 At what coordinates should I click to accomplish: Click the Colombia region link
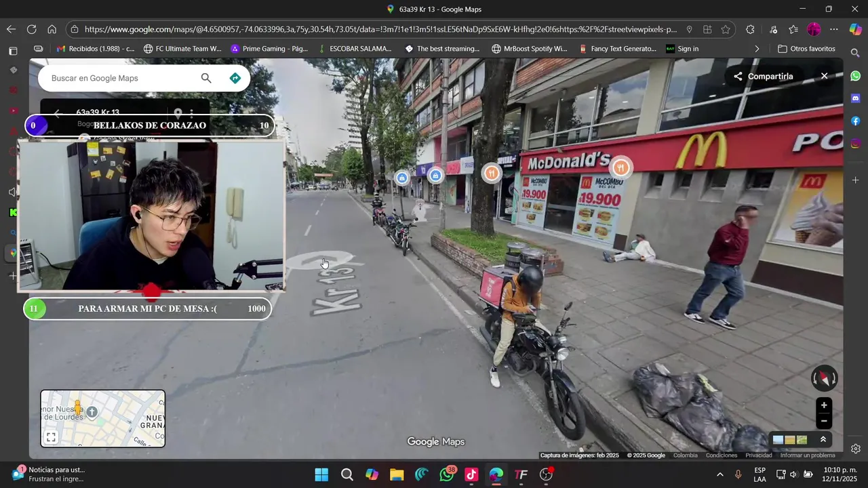coord(685,455)
